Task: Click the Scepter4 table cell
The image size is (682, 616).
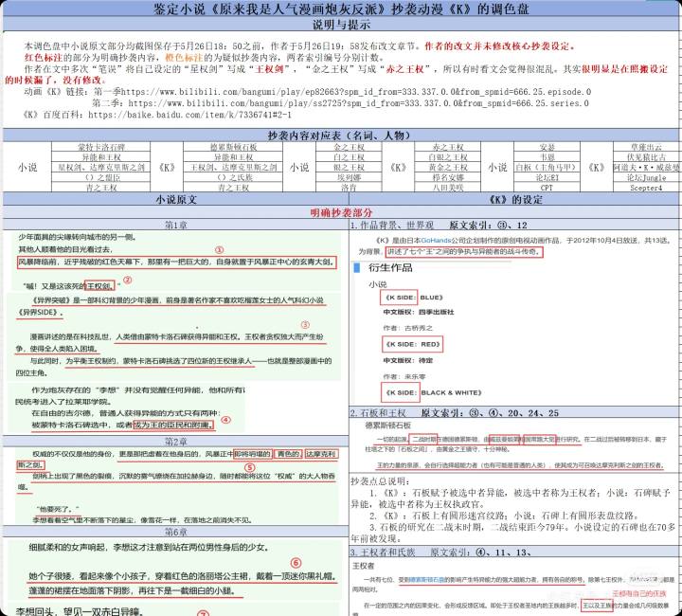Action: tap(646, 188)
